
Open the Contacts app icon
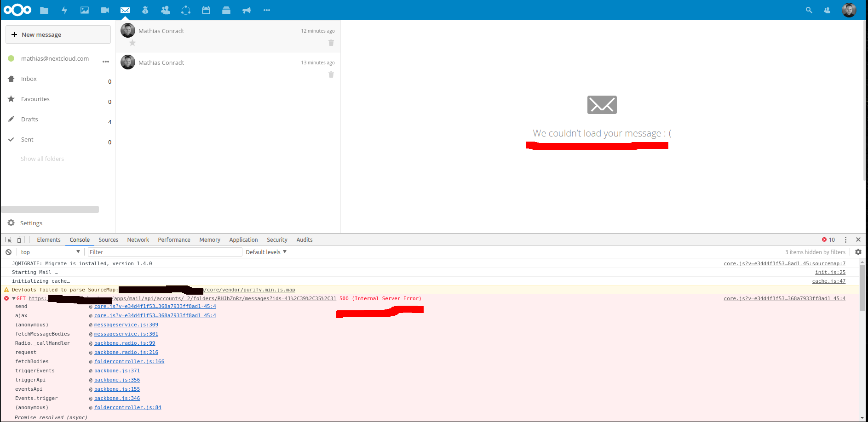click(166, 10)
